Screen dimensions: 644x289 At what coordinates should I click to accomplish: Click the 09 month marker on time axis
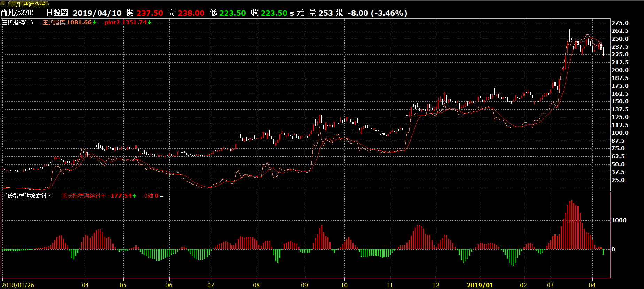pos(304,285)
